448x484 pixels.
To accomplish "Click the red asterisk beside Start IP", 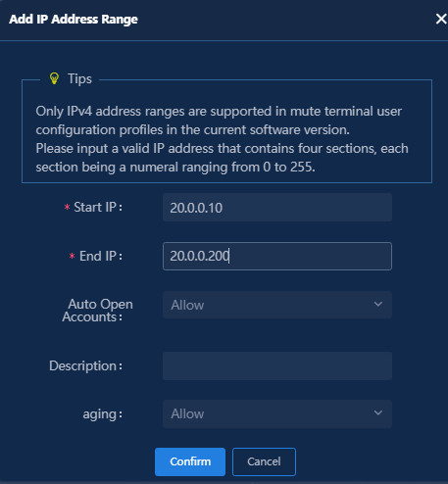I will [67, 208].
